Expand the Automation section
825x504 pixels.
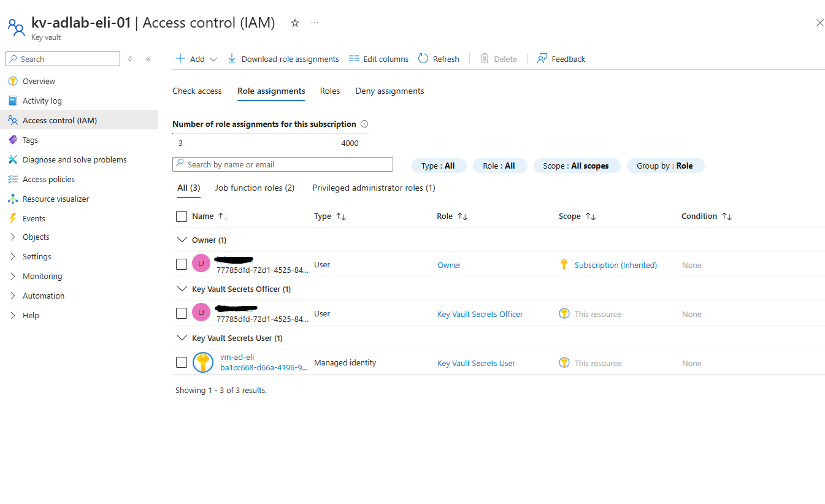click(x=43, y=296)
